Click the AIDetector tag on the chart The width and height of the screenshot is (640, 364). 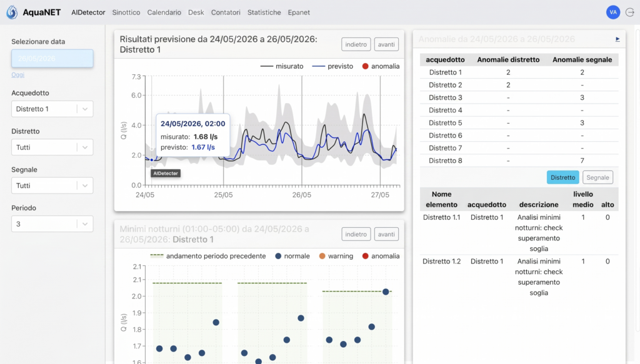point(165,173)
